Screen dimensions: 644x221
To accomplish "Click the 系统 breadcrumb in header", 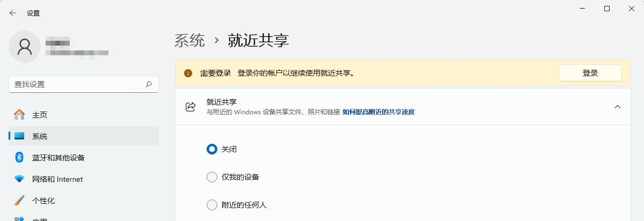I will 190,40.
